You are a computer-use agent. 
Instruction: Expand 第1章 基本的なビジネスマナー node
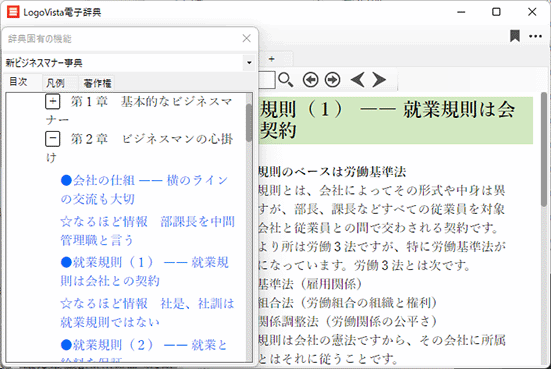pos(53,102)
